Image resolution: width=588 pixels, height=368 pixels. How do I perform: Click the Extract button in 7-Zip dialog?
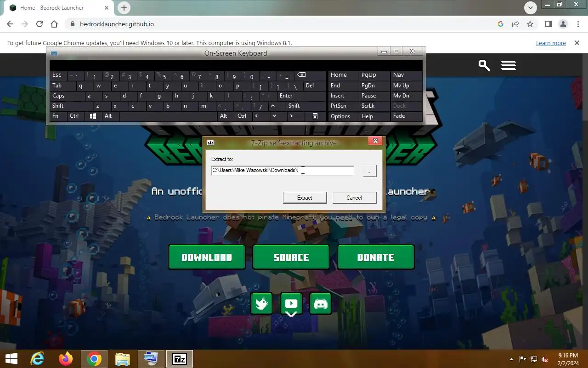click(305, 198)
